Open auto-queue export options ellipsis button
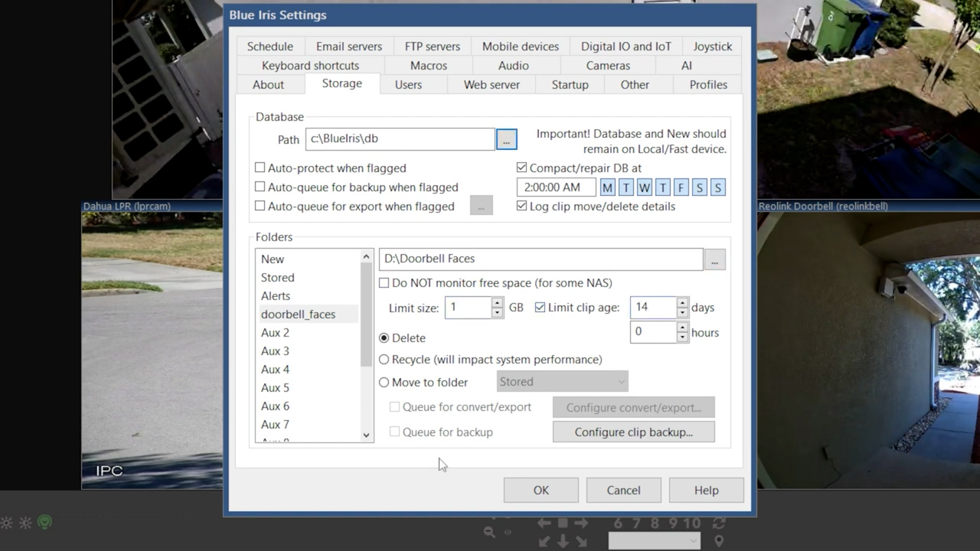The width and height of the screenshot is (980, 551). tap(482, 206)
